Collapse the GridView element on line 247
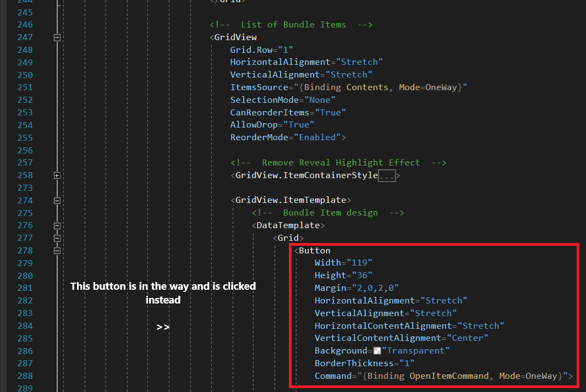The height and width of the screenshot is (392, 586). click(57, 37)
